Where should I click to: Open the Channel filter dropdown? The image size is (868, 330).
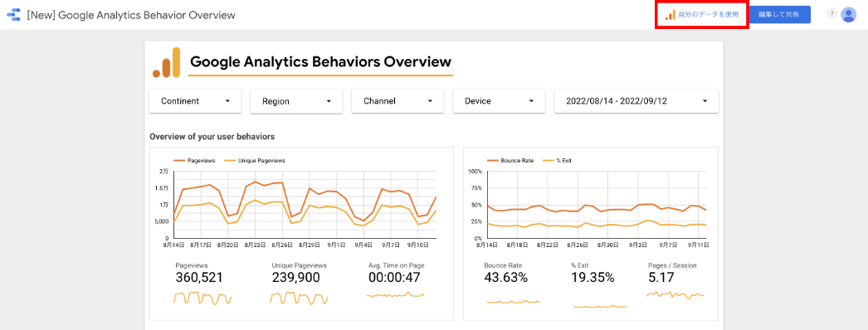[398, 101]
